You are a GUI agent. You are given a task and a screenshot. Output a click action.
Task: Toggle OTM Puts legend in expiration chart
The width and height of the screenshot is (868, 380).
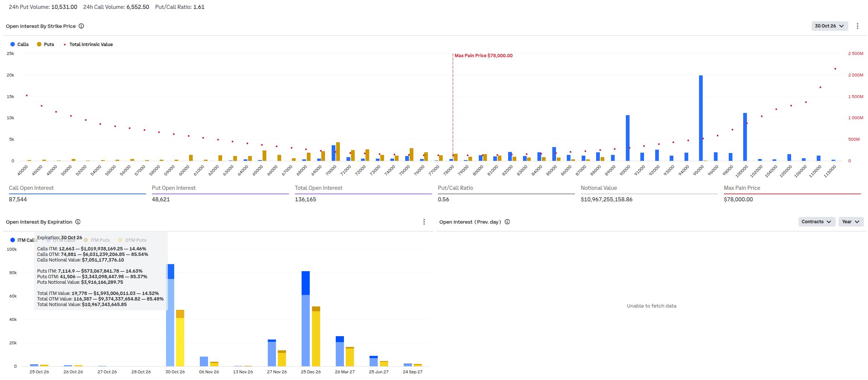(132, 240)
